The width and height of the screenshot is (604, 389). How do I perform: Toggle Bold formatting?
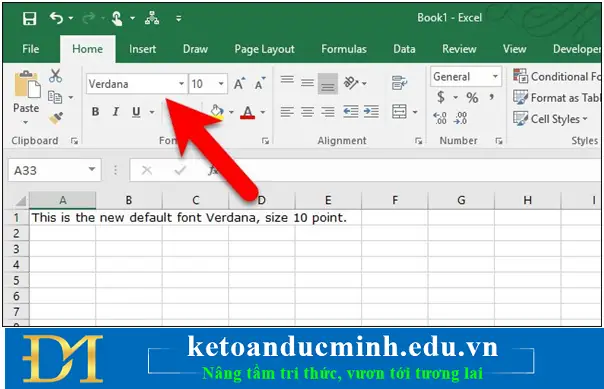tap(95, 112)
